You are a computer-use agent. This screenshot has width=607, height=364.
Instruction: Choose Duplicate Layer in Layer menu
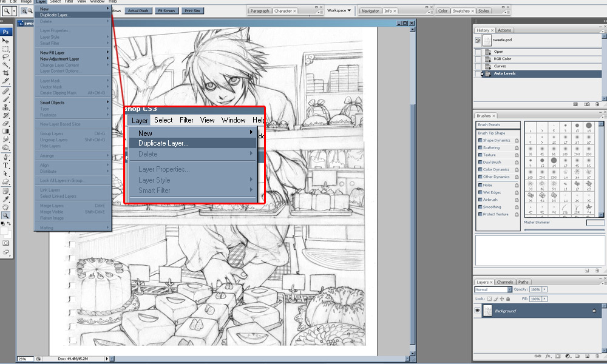[73, 15]
